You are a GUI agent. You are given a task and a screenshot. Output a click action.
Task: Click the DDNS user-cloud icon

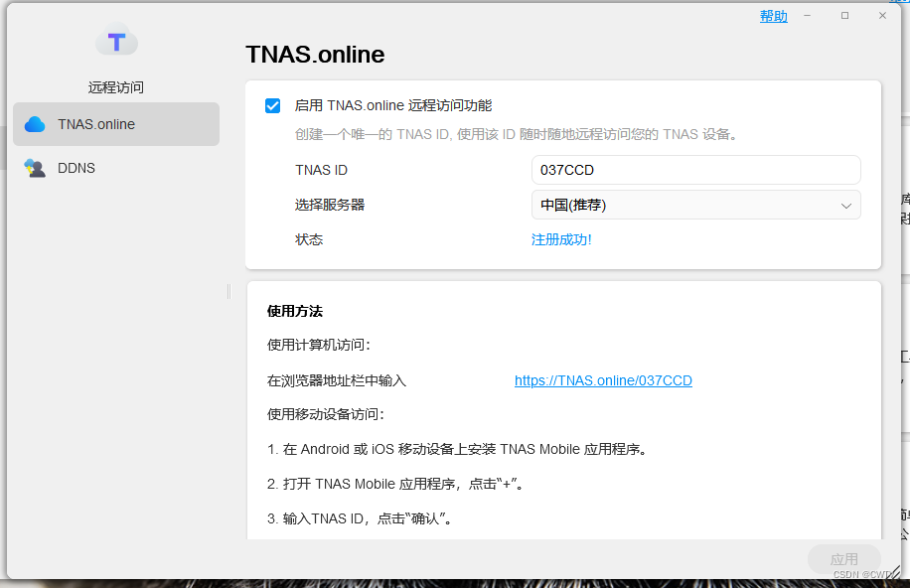[35, 168]
